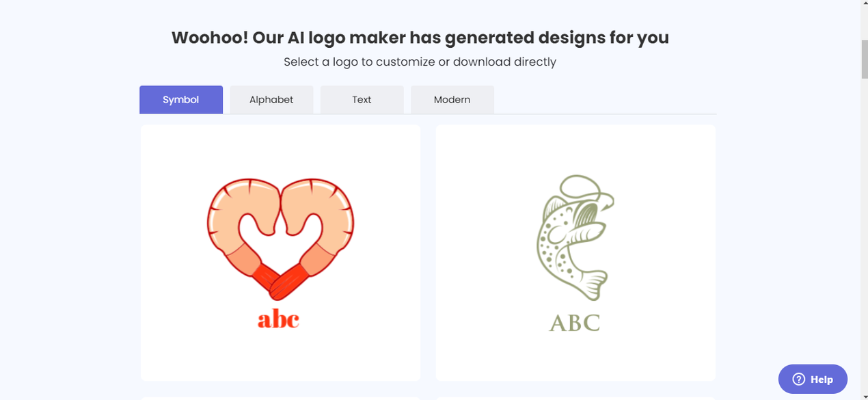Click the shrimp heart symbol graphic
Screen dimensions: 868x400
[x=280, y=239]
